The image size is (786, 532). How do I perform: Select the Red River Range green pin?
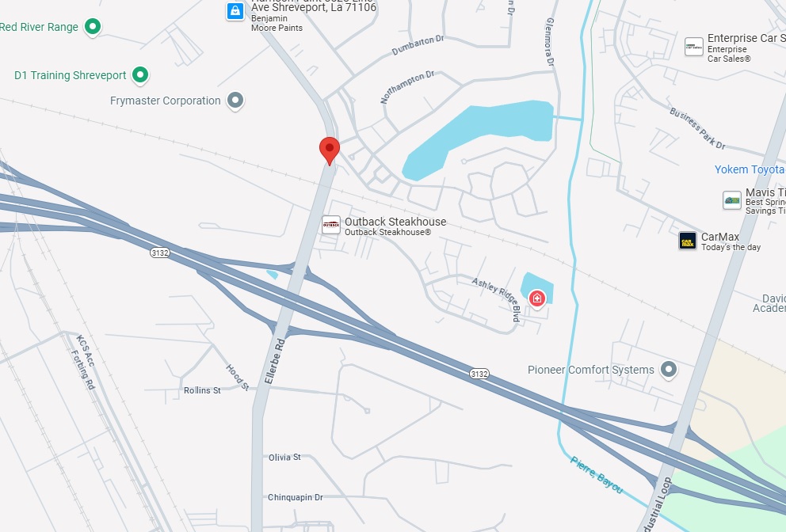click(92, 26)
